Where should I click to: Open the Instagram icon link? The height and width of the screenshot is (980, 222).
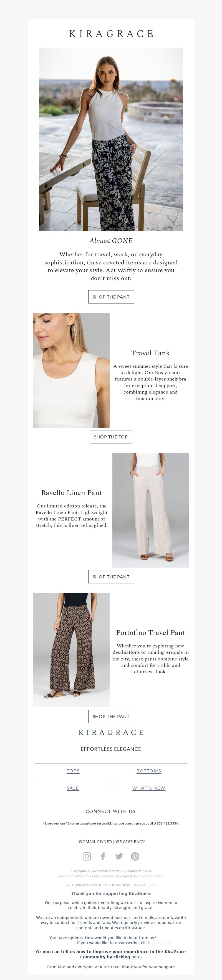[x=87, y=856]
